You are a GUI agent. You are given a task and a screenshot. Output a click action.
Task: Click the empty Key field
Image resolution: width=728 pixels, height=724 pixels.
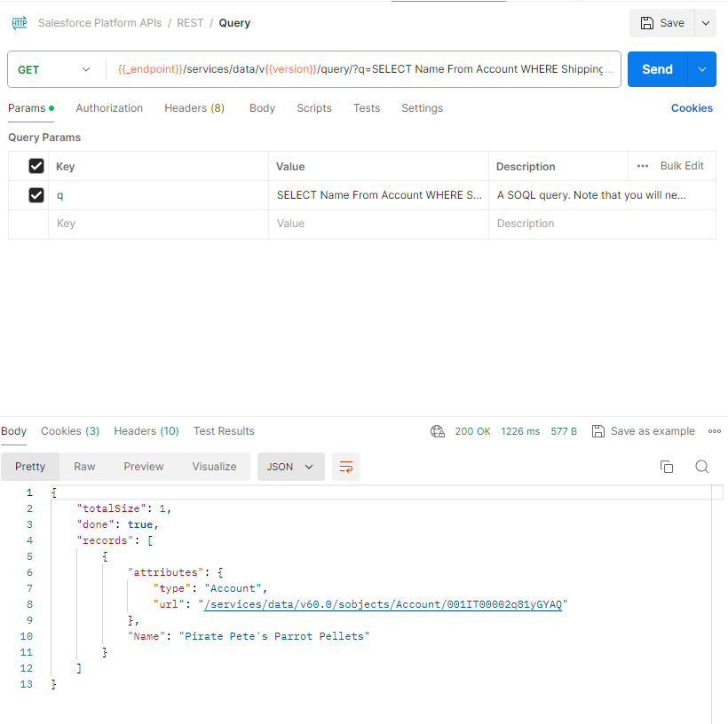point(158,224)
